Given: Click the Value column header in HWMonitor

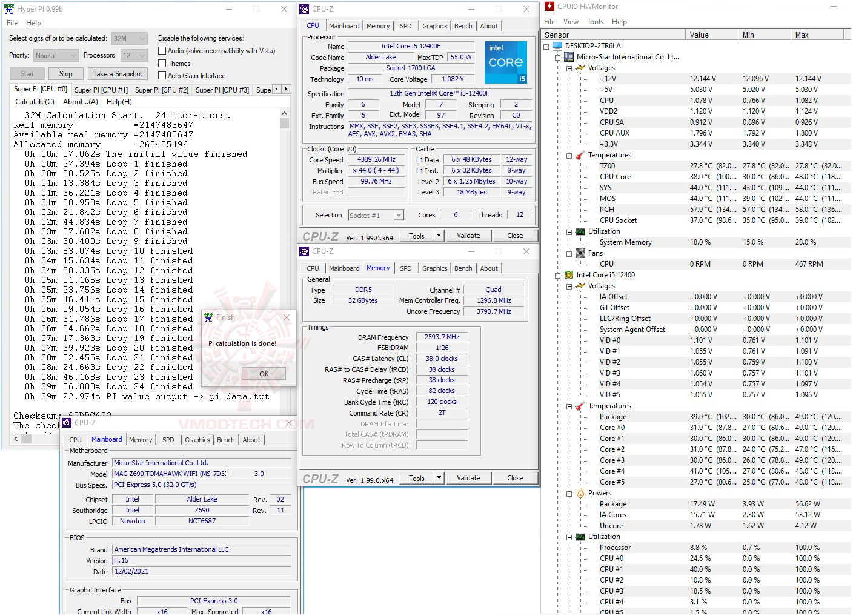Looking at the screenshot, I should point(712,35).
